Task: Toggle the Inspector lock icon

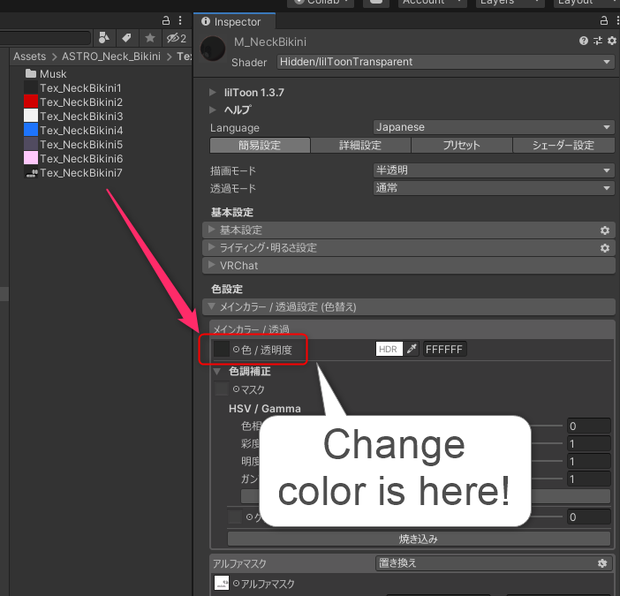Action: pyautogui.click(x=604, y=21)
